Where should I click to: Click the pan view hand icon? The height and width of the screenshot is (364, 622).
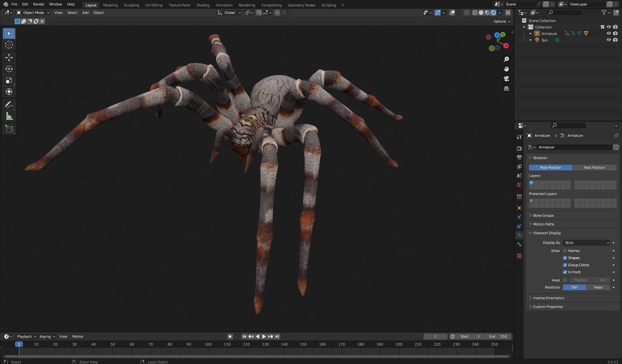pos(506,69)
